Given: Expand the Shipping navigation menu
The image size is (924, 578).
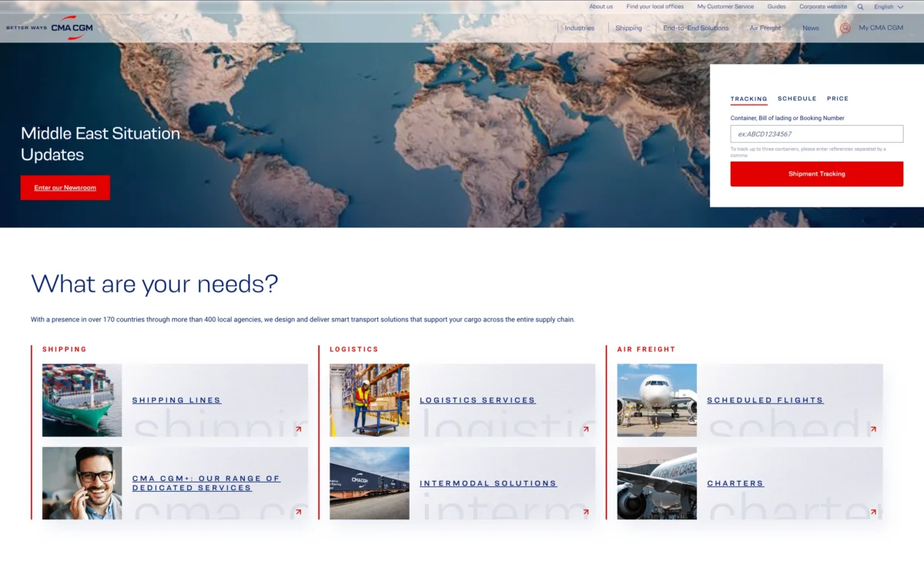Looking at the screenshot, I should click(x=628, y=28).
